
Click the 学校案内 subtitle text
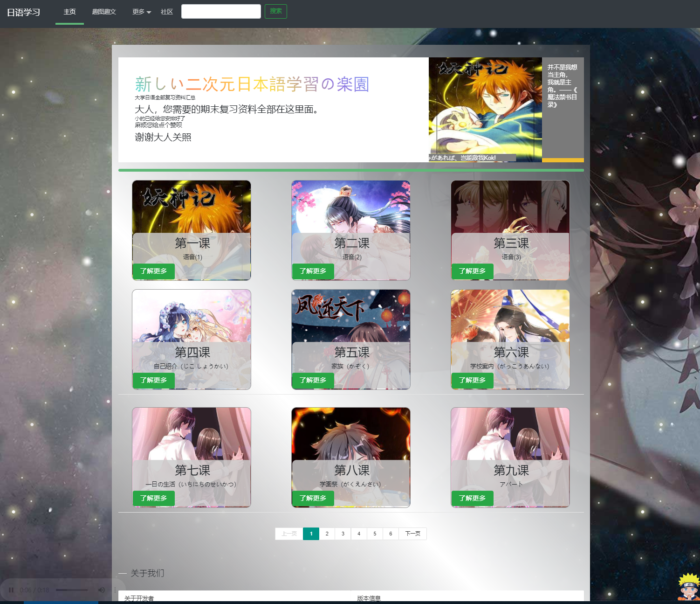[x=510, y=366]
